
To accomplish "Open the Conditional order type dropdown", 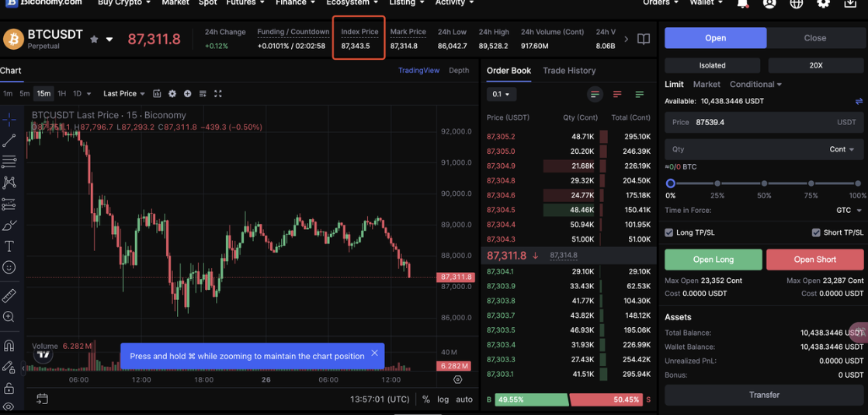I will click(x=755, y=84).
